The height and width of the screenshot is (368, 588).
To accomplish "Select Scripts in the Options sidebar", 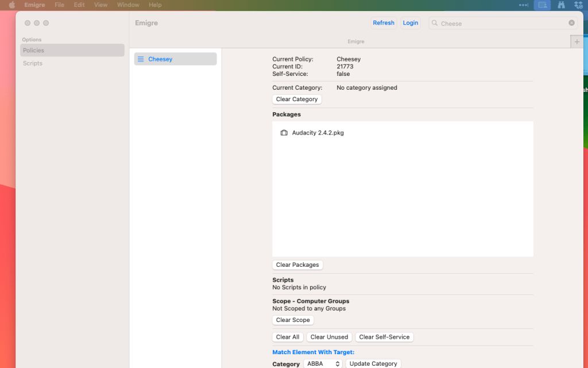I will click(33, 63).
